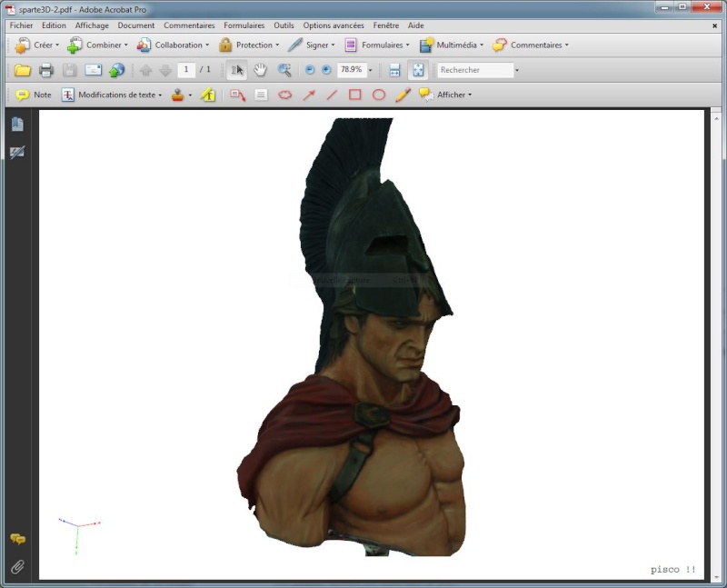Click the grayed-out save diskette icon
Screen dimensions: 727x588
coord(70,70)
